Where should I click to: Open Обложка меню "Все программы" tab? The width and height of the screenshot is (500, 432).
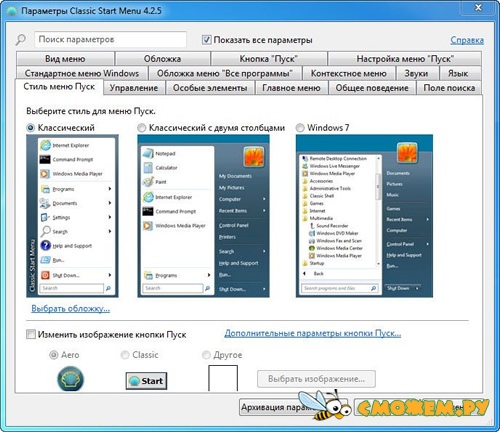tap(225, 73)
